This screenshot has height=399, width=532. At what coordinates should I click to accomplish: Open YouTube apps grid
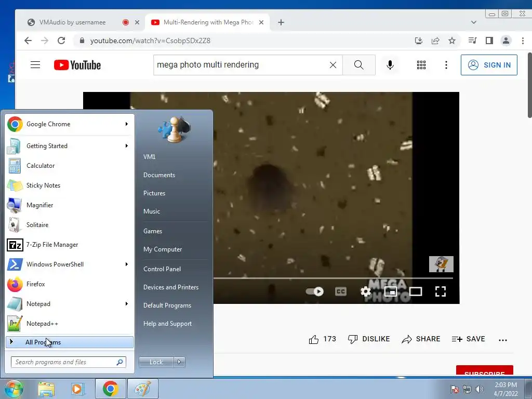click(x=421, y=65)
